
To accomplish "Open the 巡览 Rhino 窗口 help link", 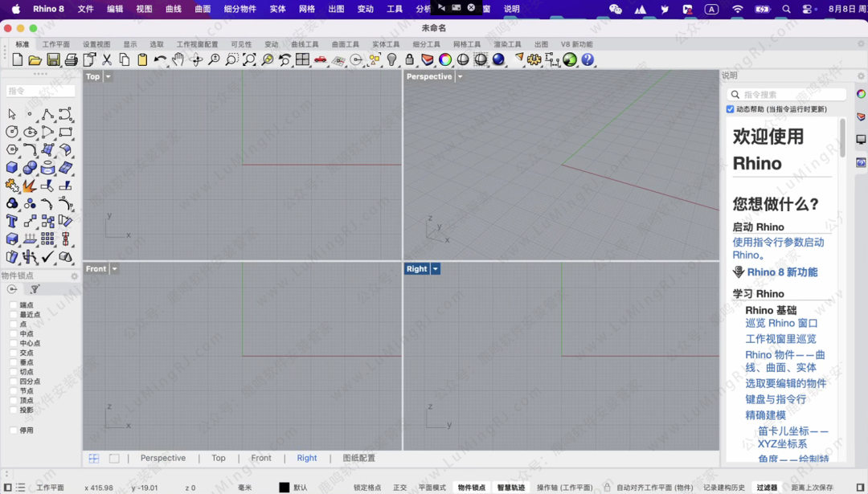I will pyautogui.click(x=781, y=324).
